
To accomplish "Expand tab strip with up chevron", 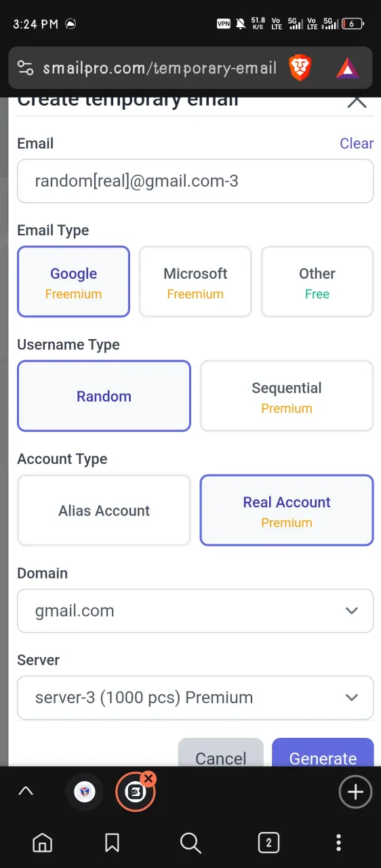I will coord(26,791).
